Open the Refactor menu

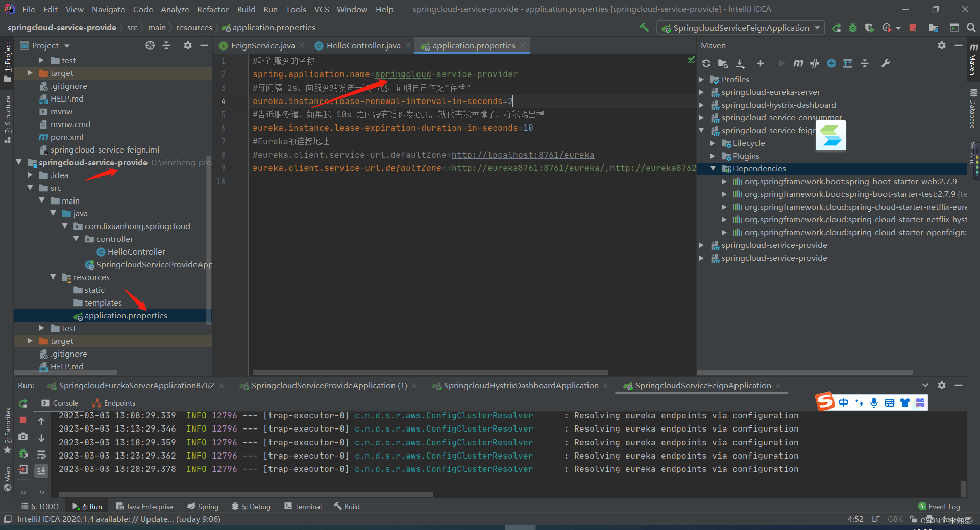[x=212, y=9]
